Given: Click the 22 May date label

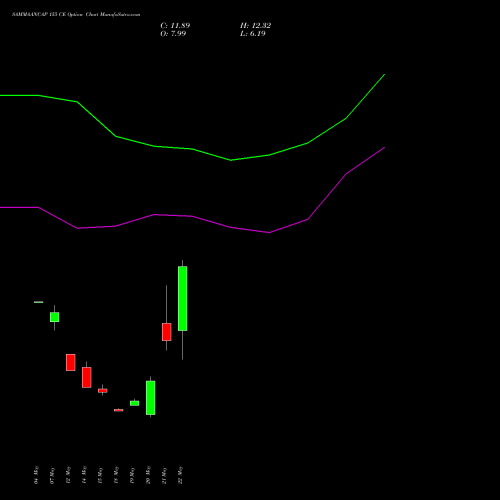Looking at the screenshot, I should coord(180,475).
